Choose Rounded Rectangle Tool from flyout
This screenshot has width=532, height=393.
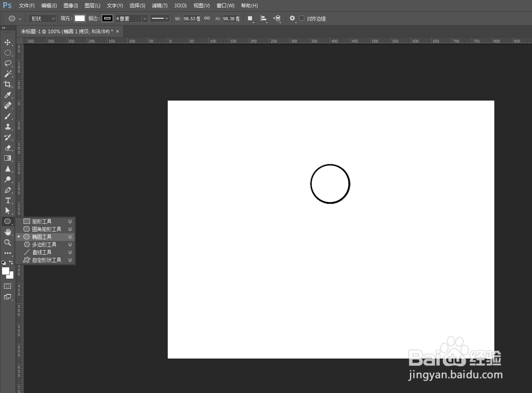45,229
